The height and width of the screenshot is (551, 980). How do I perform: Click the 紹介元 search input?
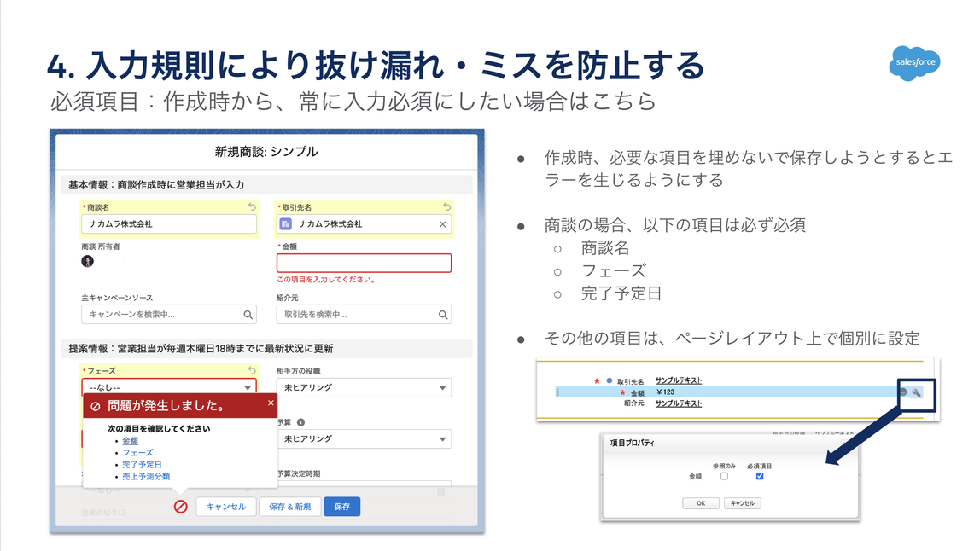(x=364, y=314)
